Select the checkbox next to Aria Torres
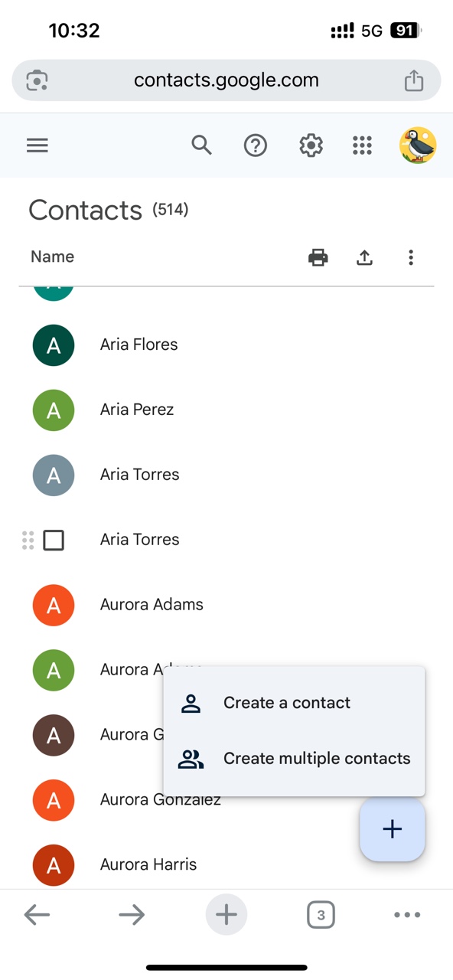The width and height of the screenshot is (453, 980). tap(54, 540)
